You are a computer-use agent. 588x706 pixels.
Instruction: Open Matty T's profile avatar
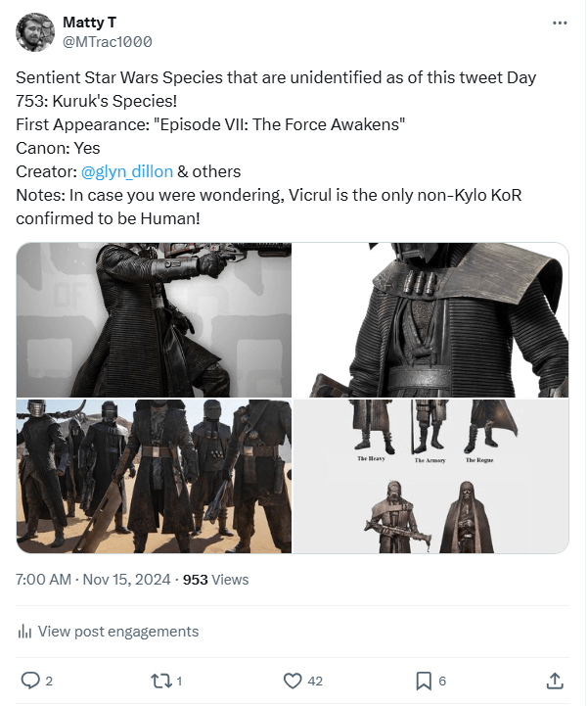35,32
